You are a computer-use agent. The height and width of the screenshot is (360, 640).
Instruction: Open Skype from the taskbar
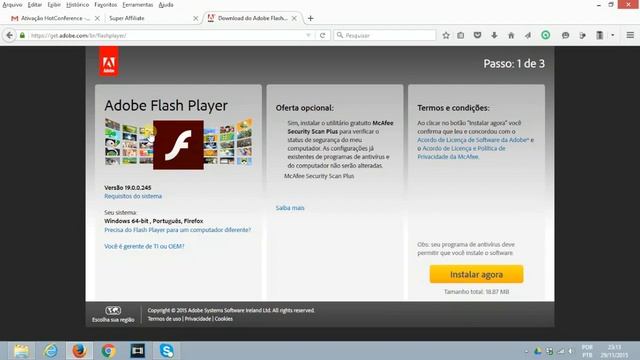tap(167, 351)
